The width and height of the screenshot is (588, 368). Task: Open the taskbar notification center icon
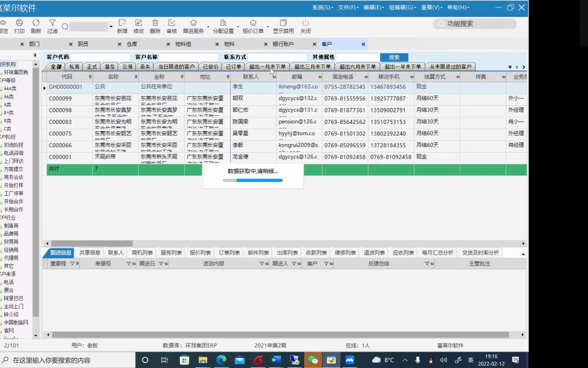(x=515, y=360)
